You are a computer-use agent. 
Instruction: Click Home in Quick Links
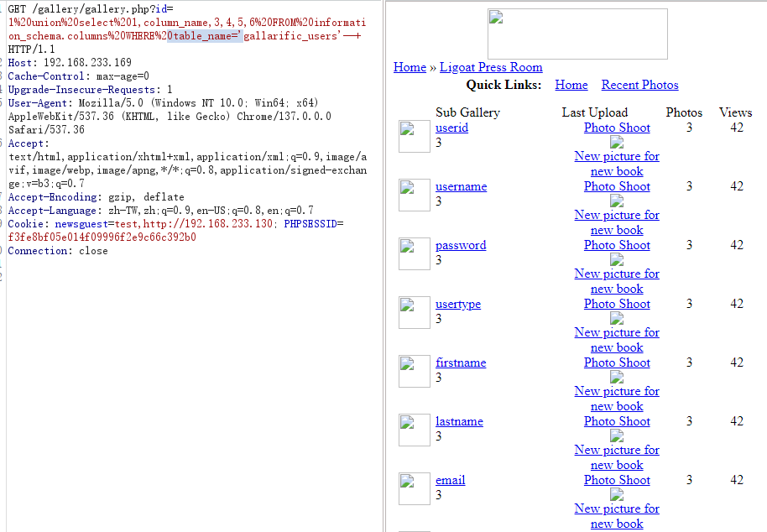[571, 85]
